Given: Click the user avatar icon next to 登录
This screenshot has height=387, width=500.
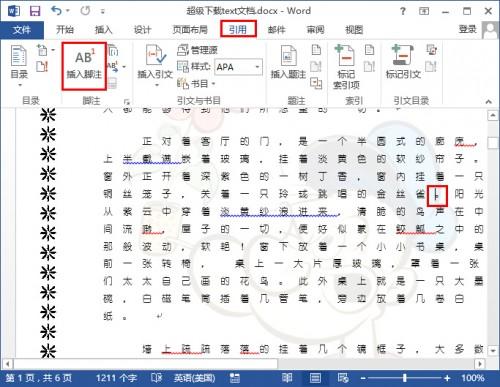Looking at the screenshot, I should click(490, 30).
